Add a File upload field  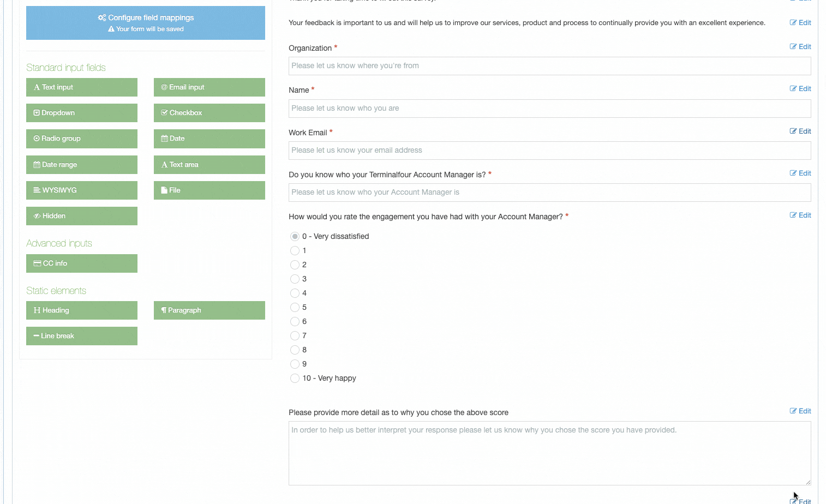(209, 190)
